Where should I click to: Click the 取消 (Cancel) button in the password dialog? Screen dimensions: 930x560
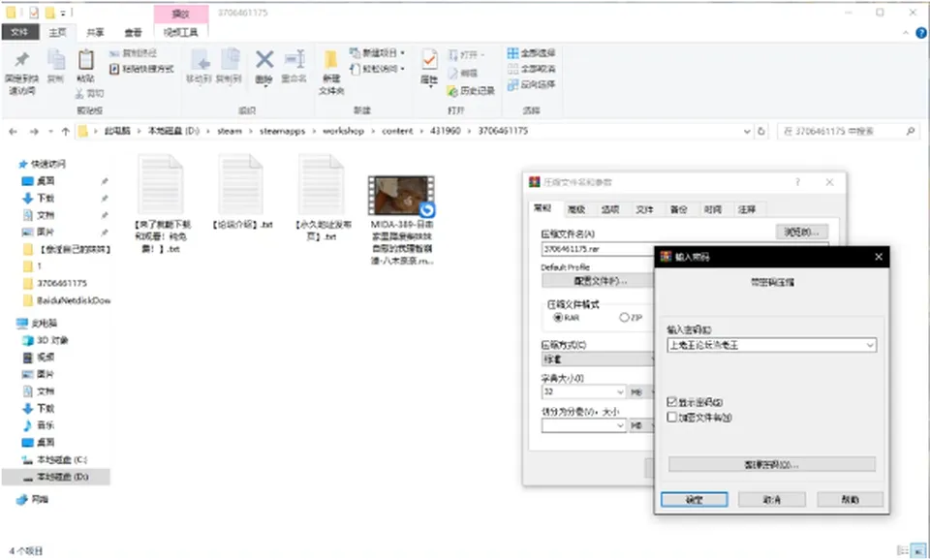click(772, 500)
